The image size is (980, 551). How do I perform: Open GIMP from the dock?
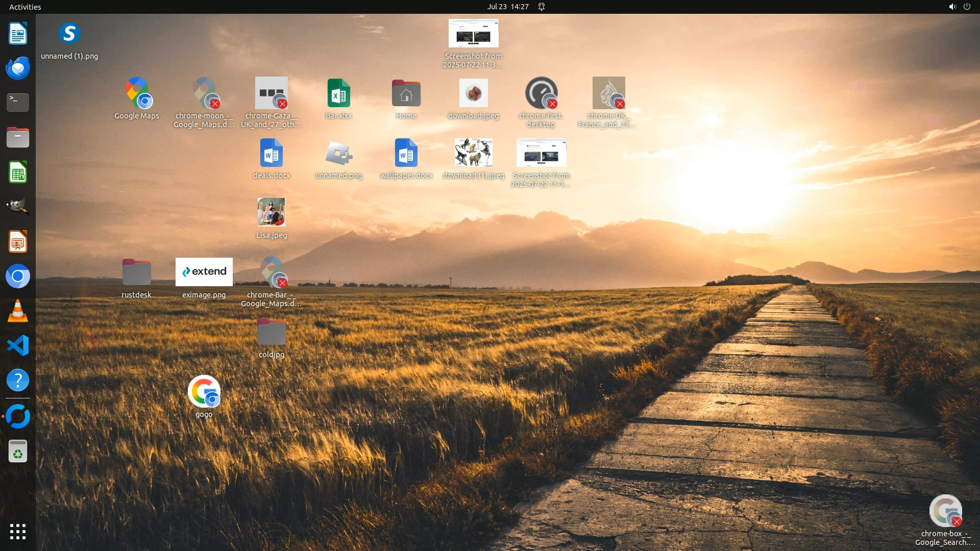18,207
